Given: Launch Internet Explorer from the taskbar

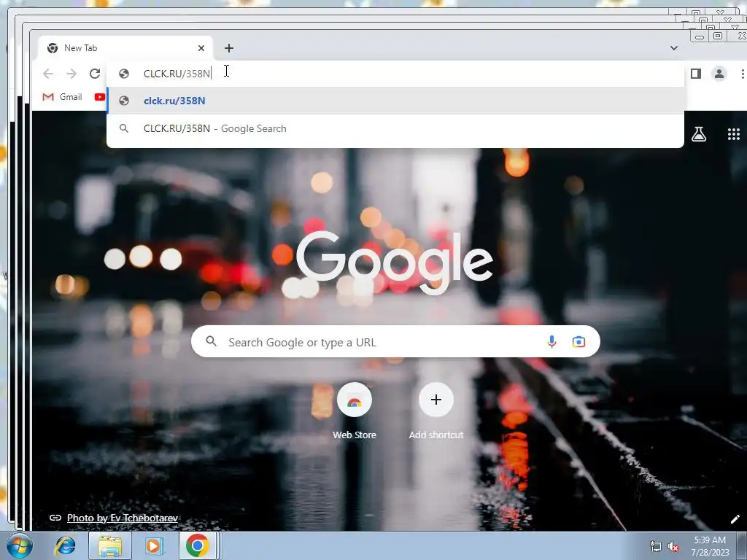Looking at the screenshot, I should click(x=65, y=545).
